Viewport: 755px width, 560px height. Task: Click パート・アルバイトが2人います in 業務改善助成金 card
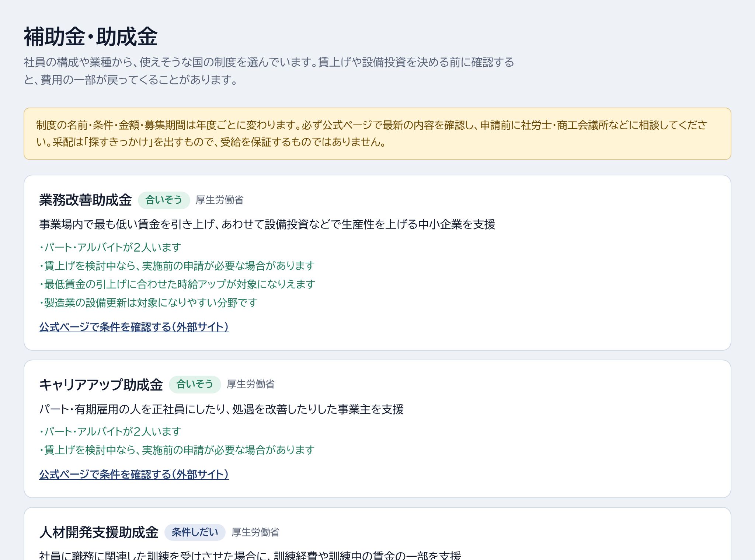(110, 247)
